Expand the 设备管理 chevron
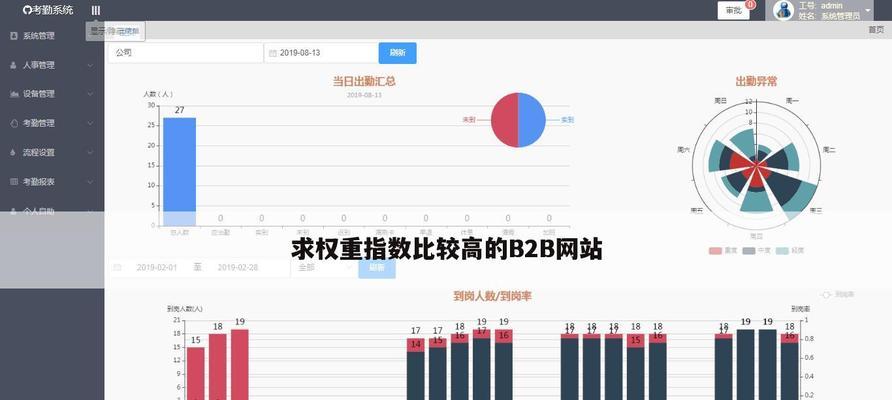The width and height of the screenshot is (892, 400). coord(90,94)
